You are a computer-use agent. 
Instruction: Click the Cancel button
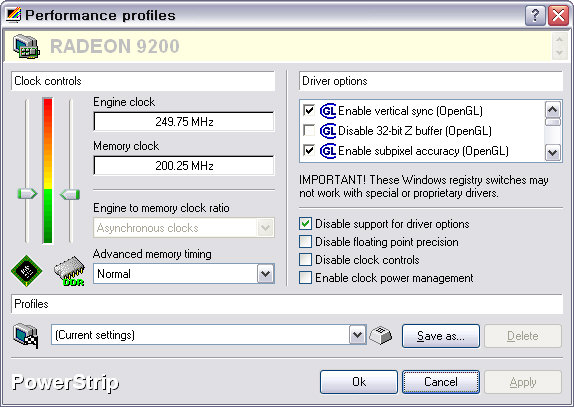[441, 382]
